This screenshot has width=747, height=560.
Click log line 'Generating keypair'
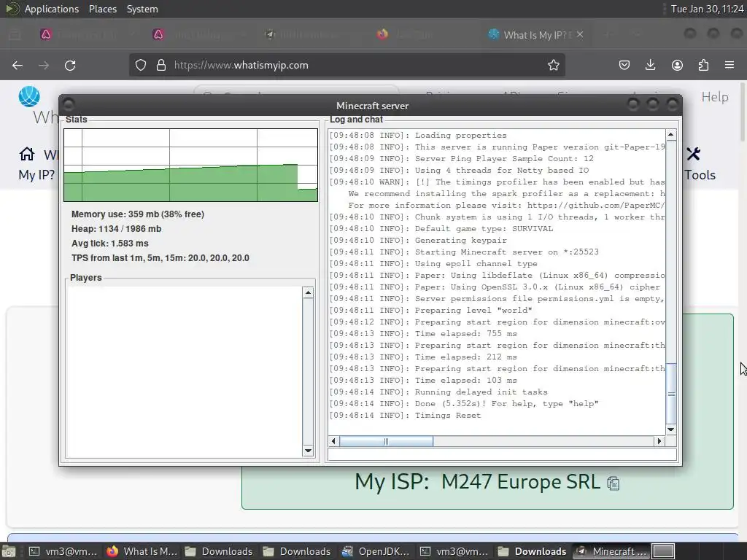[x=418, y=241]
